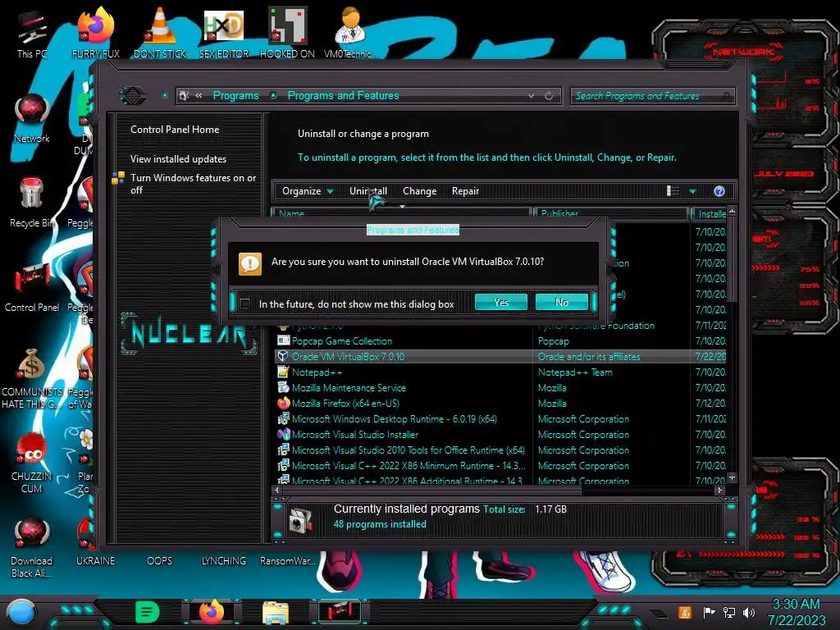This screenshot has width=840, height=630.
Task: Open Control Panel desktop icon
Action: click(32, 288)
